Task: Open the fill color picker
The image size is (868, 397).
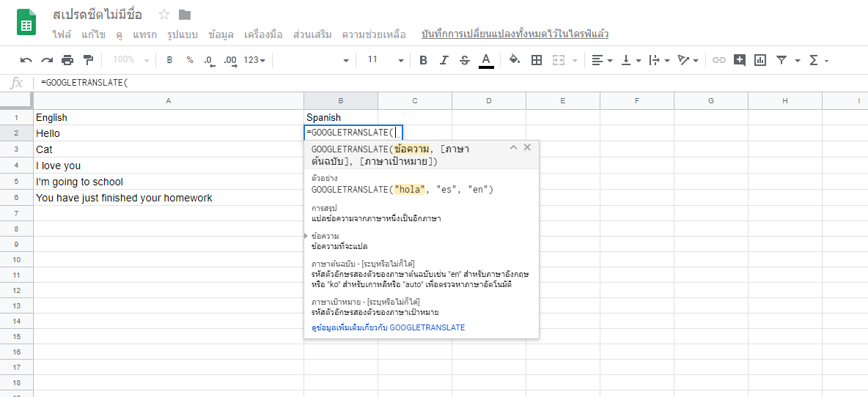Action: pos(515,60)
